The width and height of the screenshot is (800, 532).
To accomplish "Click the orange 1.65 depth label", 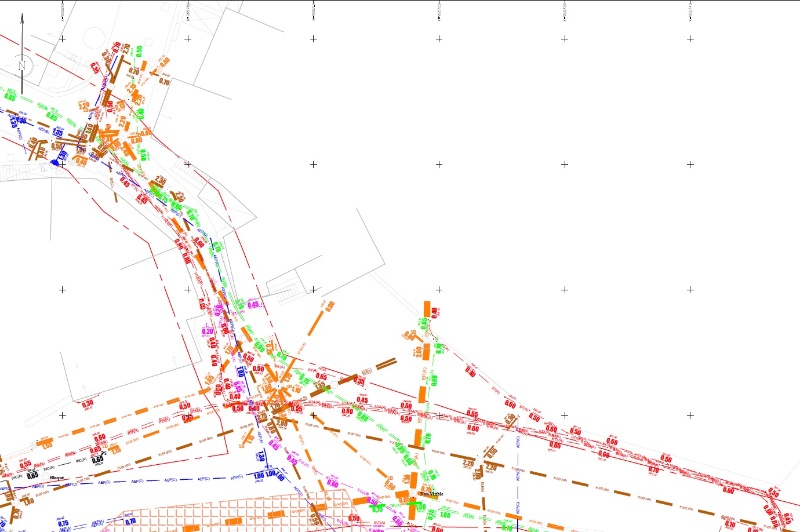I will click(209, 380).
